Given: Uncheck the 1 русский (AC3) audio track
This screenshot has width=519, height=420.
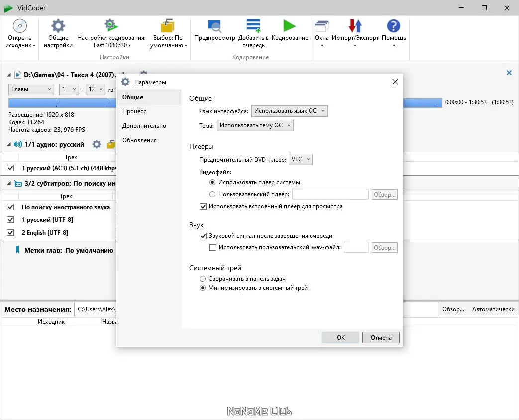Looking at the screenshot, I should [10, 168].
